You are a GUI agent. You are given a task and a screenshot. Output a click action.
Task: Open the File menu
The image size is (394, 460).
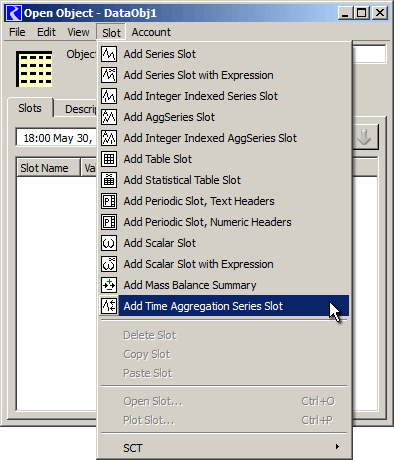17,32
